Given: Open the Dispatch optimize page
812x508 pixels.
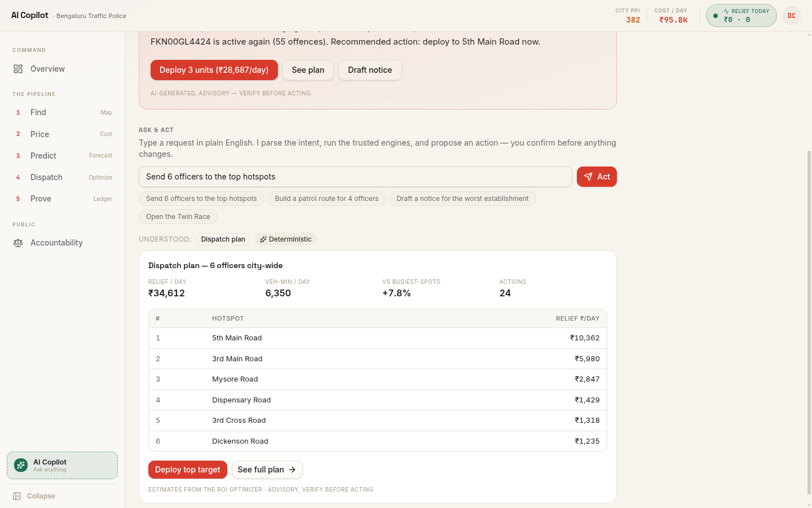Looking at the screenshot, I should point(63,177).
